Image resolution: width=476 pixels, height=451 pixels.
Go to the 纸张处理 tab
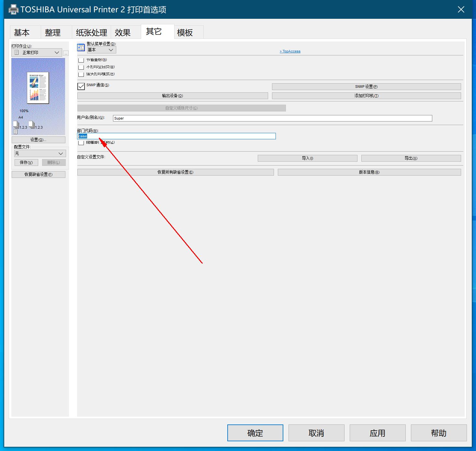click(91, 32)
